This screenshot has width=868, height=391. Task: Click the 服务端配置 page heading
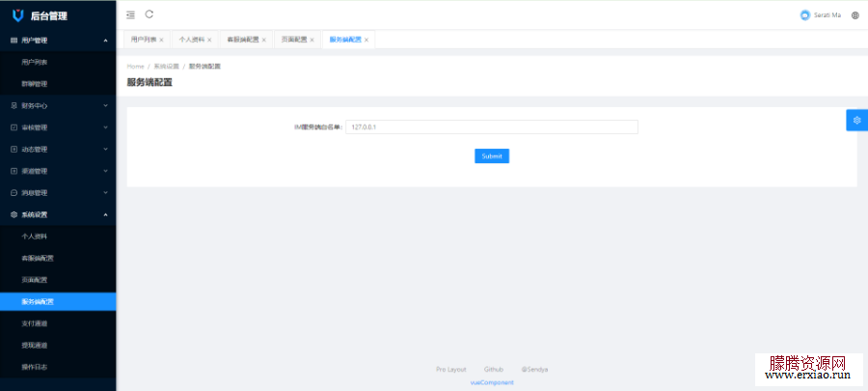point(149,82)
